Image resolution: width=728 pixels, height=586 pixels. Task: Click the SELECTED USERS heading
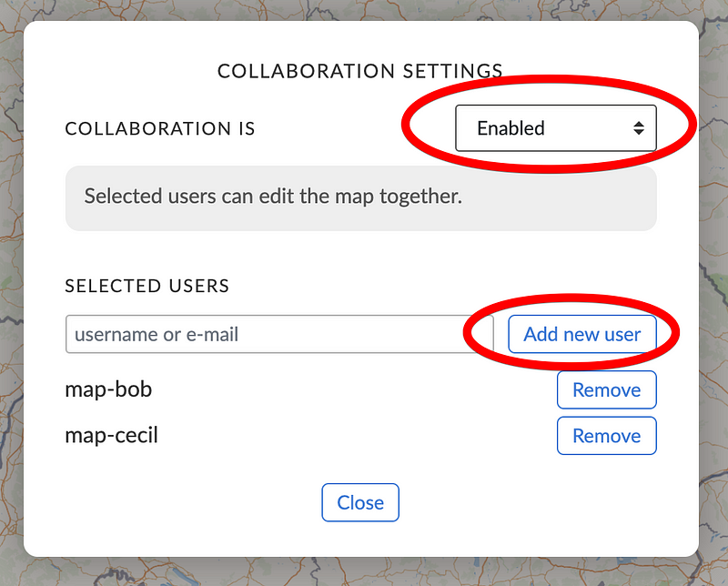pos(147,286)
